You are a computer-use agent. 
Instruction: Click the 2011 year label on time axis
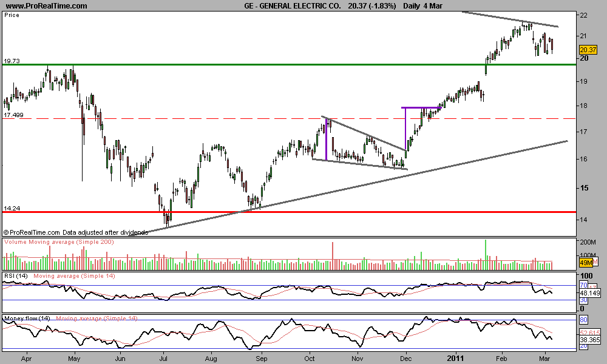point(456,359)
